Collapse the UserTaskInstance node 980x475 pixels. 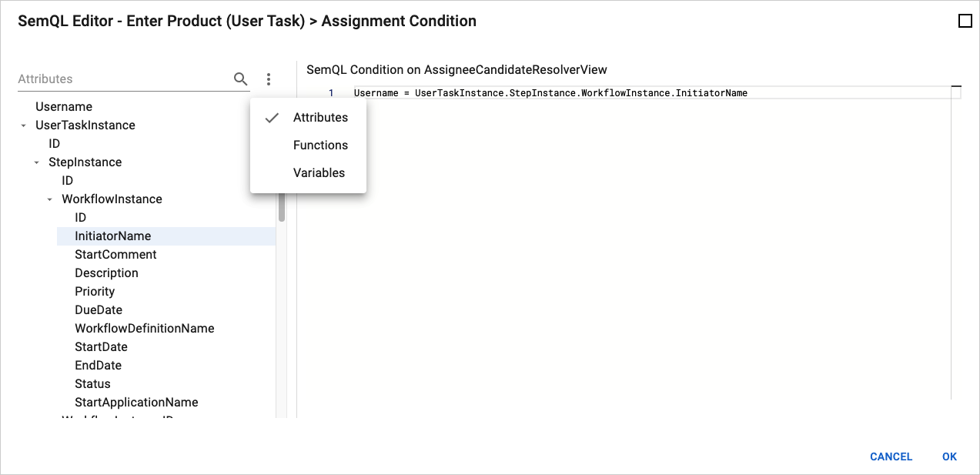(x=24, y=125)
